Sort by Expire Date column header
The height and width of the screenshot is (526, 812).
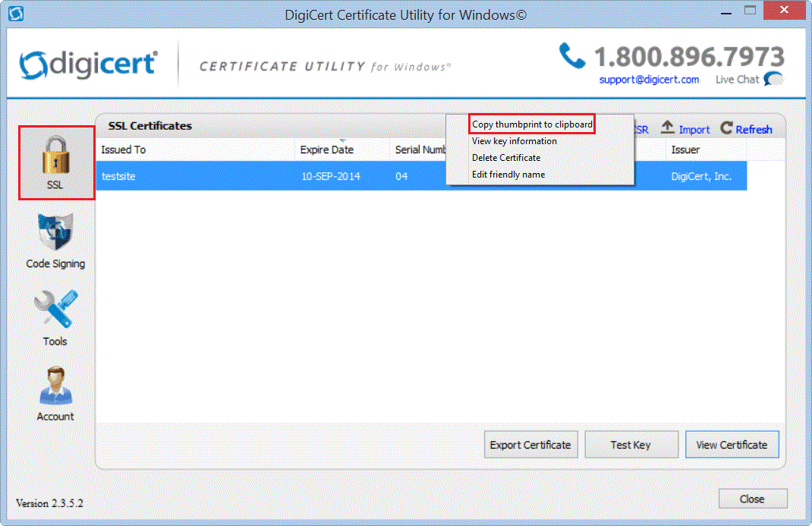[x=326, y=150]
